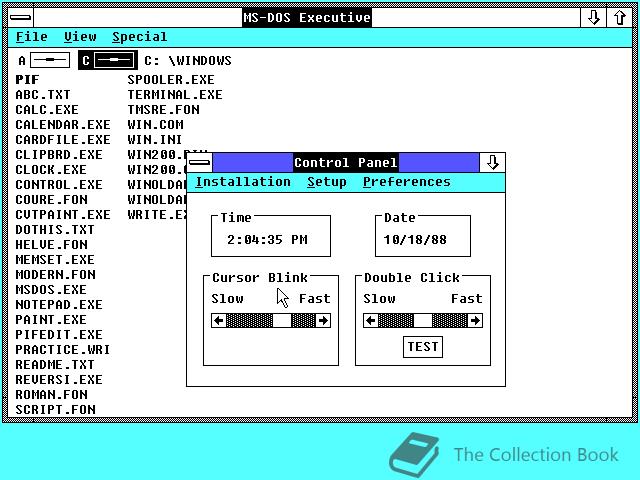This screenshot has width=640, height=480.
Task: Select MSDOS.EXE file
Action: pos(51,290)
